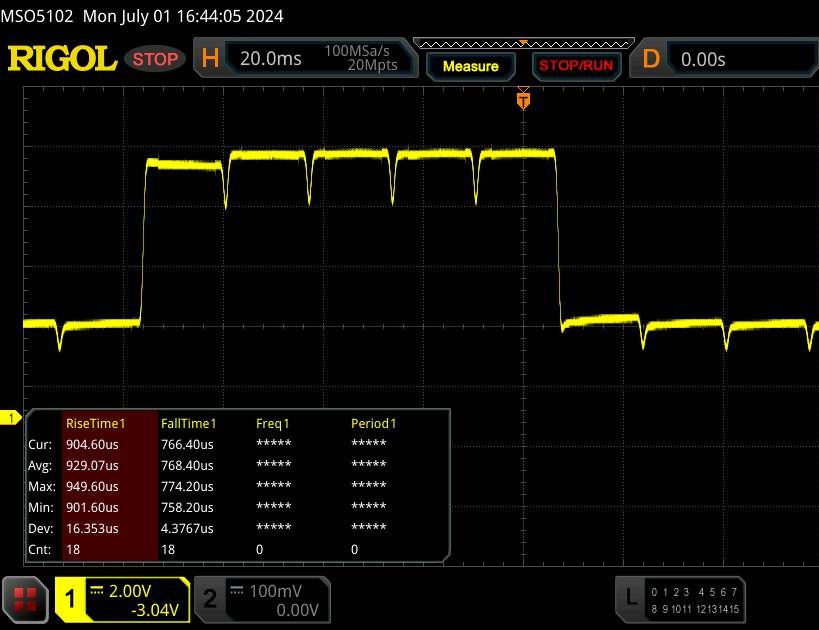Image resolution: width=819 pixels, height=630 pixels.
Task: Click the rise time deviation 16.353us
Action: coord(92,528)
